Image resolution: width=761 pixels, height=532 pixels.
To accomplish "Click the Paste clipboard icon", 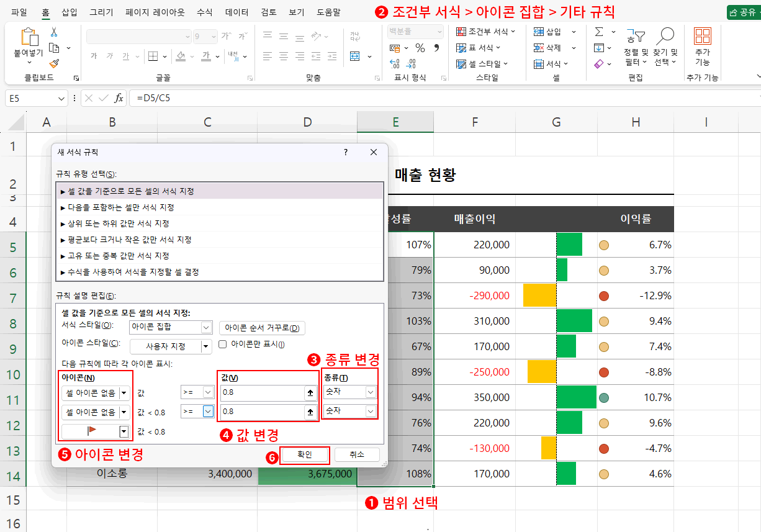I will (x=29, y=37).
